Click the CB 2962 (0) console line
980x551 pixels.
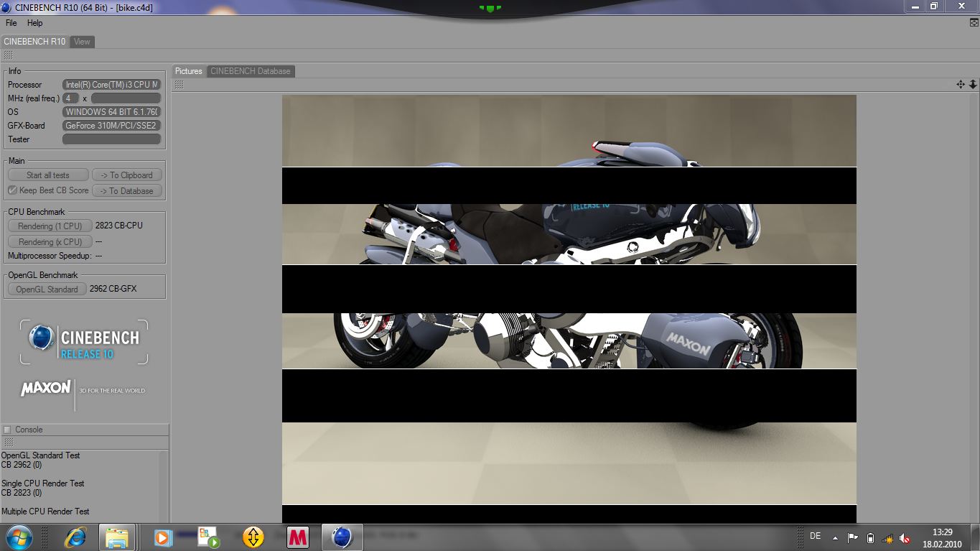click(22, 465)
